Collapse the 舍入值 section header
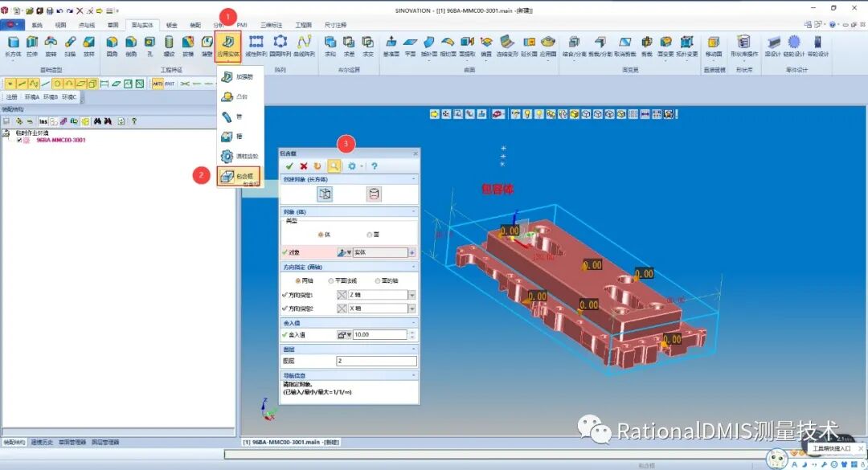The height and width of the screenshot is (470, 868). tap(350, 323)
